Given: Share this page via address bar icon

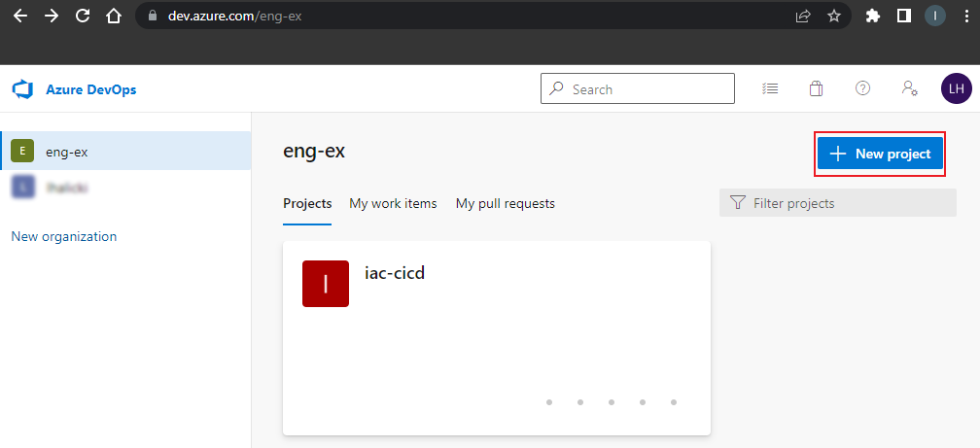Looking at the screenshot, I should 803,17.
